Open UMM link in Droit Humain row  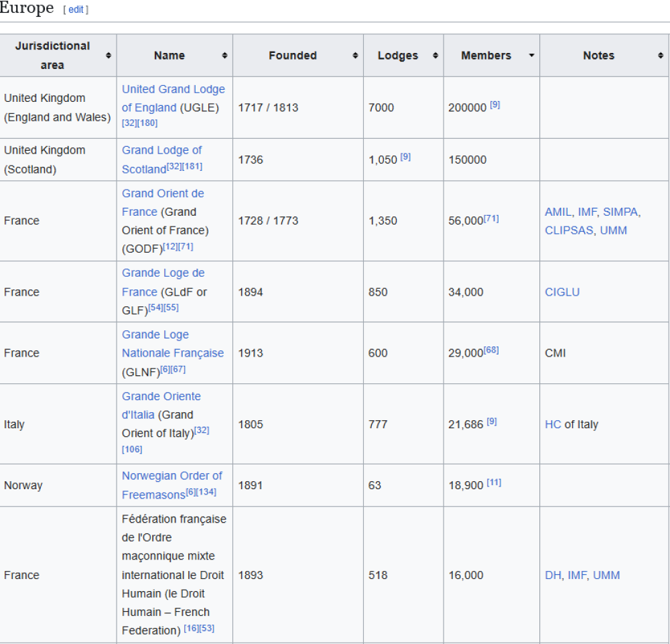(606, 575)
